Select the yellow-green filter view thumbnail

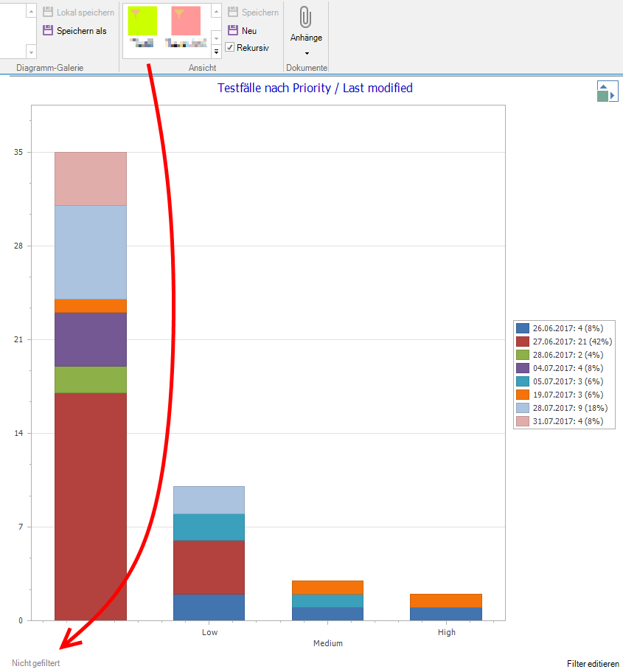tap(142, 21)
